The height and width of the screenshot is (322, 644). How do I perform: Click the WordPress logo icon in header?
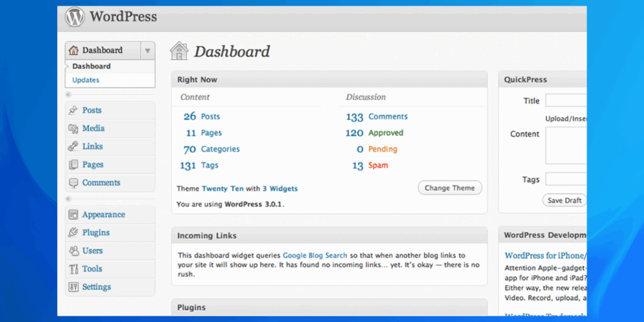pyautogui.click(x=75, y=17)
